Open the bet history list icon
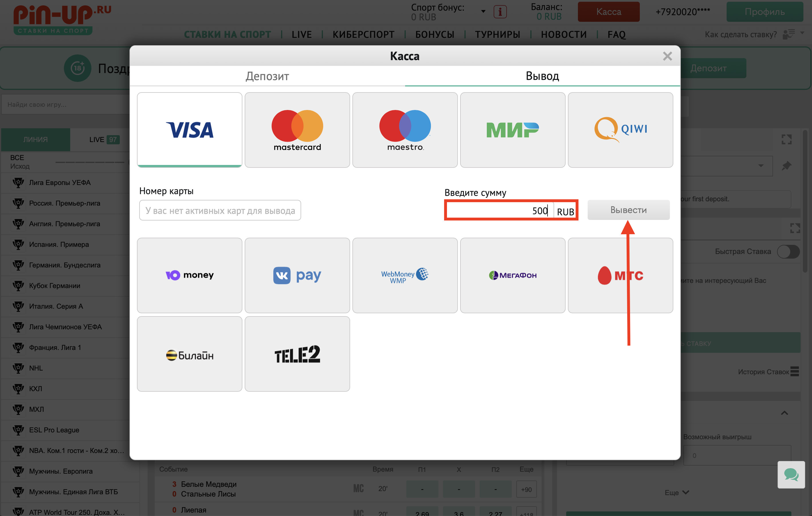Viewport: 812px width, 516px height. tap(795, 371)
